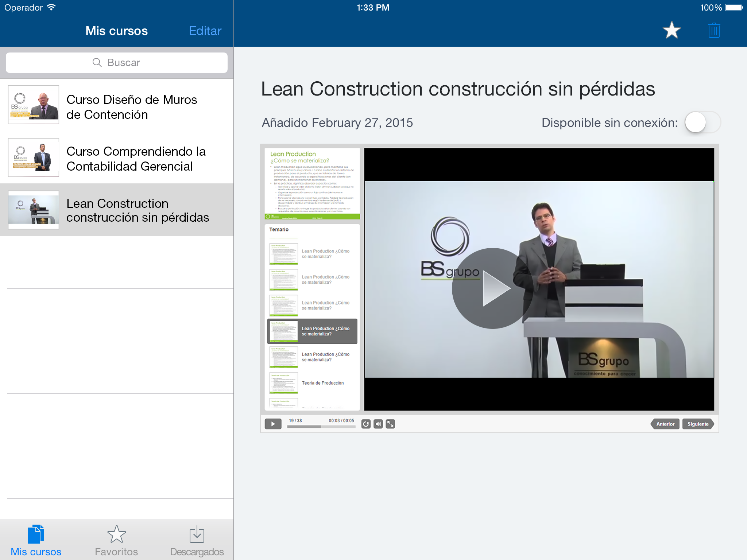Go back with Anterior button
Image resolution: width=747 pixels, height=560 pixels.
665,424
